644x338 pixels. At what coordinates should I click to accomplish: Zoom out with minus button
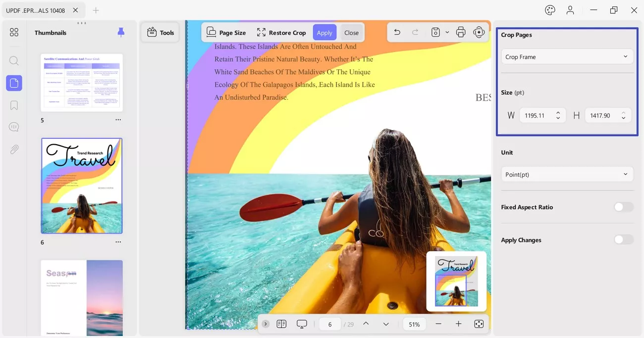(x=438, y=324)
